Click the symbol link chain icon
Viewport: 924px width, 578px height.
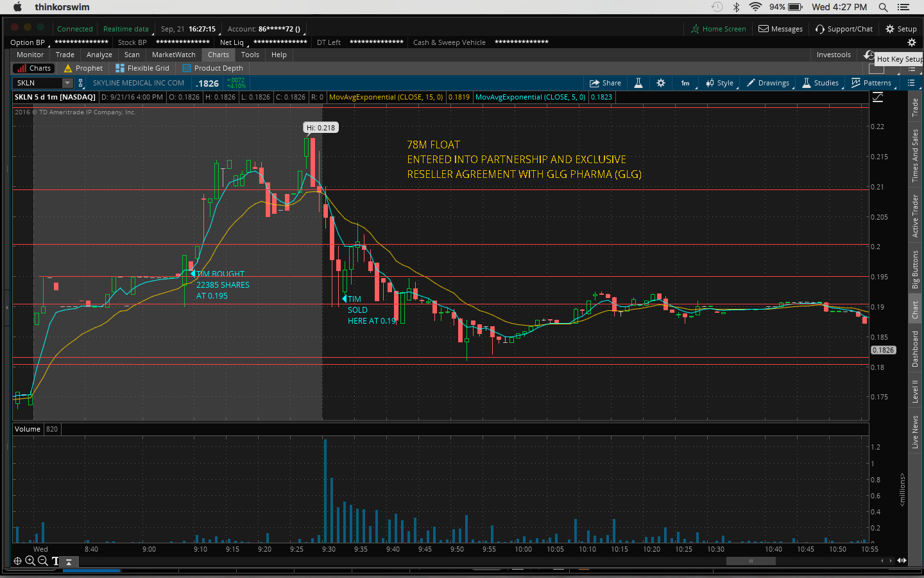click(x=81, y=83)
